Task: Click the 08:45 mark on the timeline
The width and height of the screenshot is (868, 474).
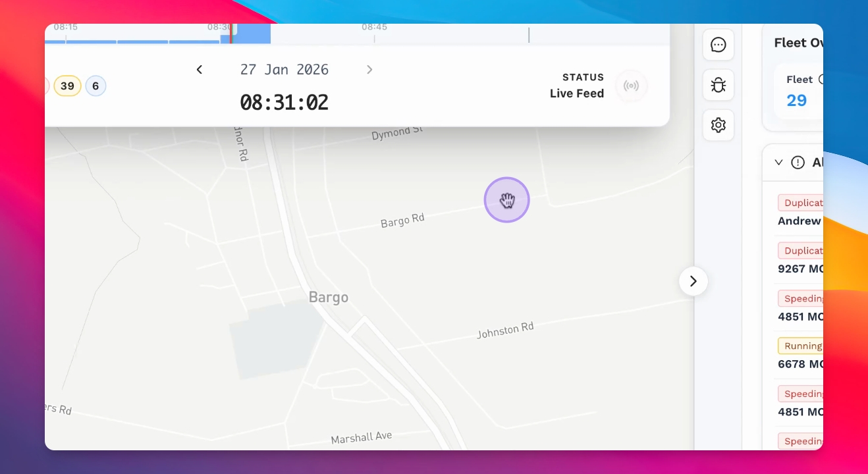Action: [x=374, y=28]
